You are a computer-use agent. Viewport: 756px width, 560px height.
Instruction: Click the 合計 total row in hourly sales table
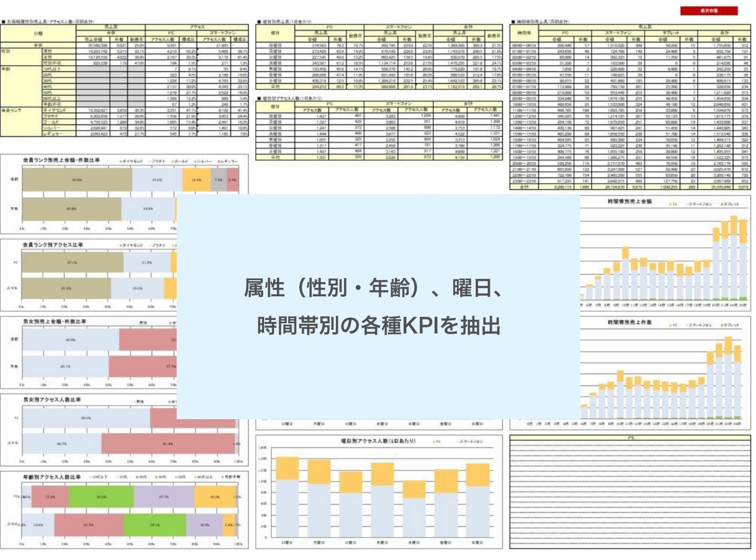[x=524, y=187]
